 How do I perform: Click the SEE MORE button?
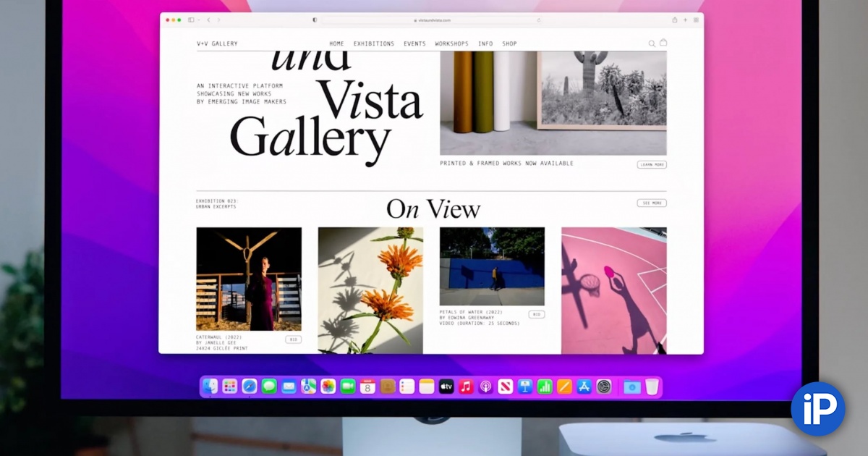[652, 203]
